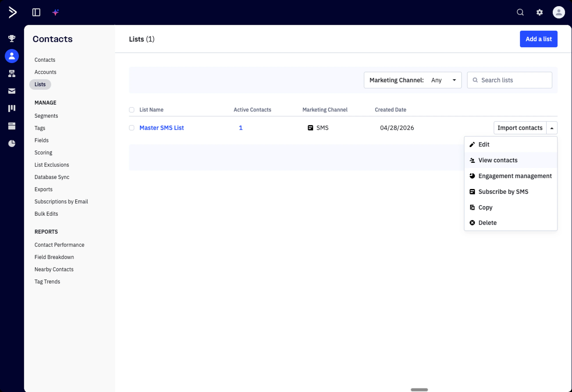Select the Contacts person icon in rail

click(x=12, y=56)
